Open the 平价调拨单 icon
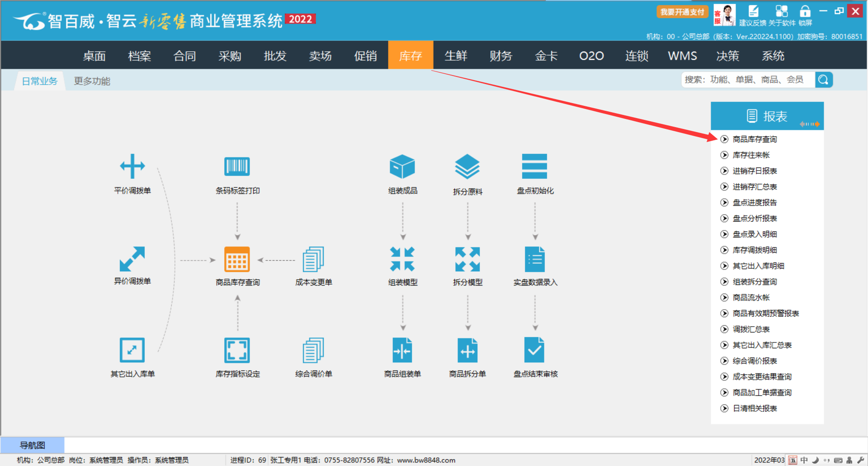868x466 pixels. point(132,166)
